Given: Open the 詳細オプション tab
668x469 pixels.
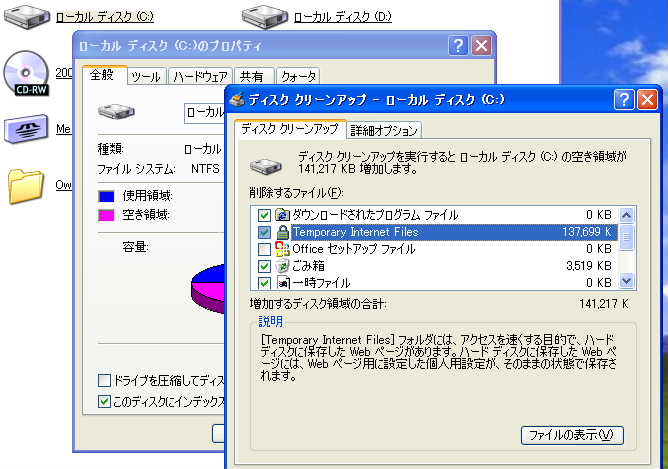Looking at the screenshot, I should coord(384,130).
